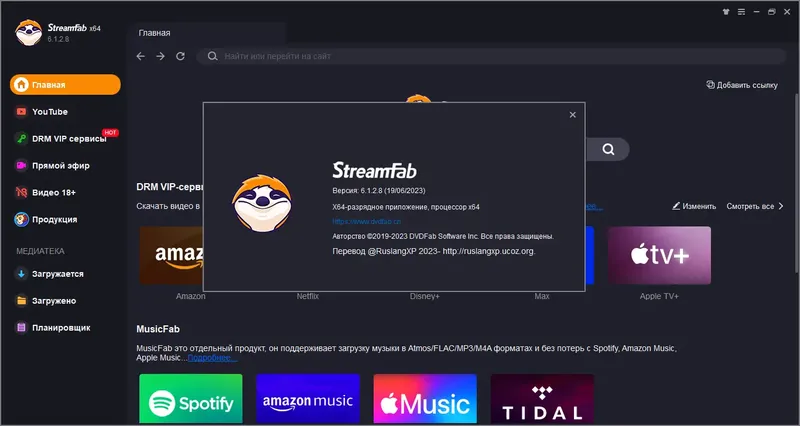Screen dimensions: 800x426
Task: Click the Max label under tiles
Action: (x=542, y=296)
